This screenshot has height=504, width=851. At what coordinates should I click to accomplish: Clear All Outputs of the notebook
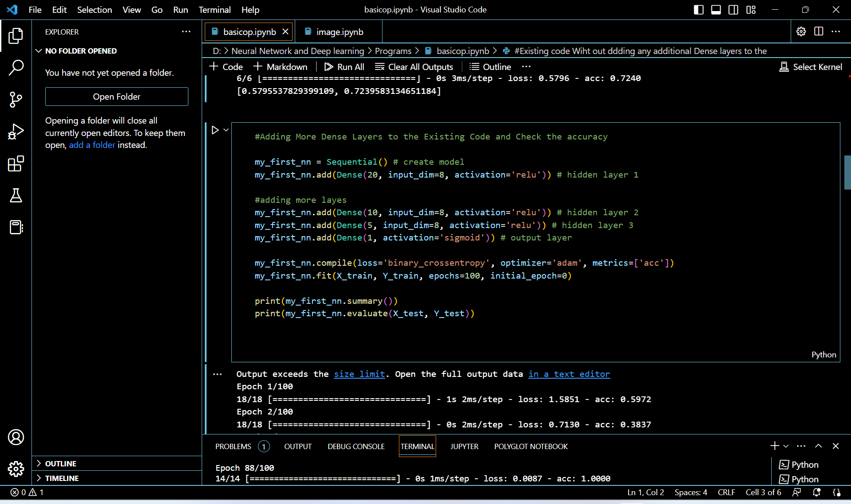(x=414, y=66)
